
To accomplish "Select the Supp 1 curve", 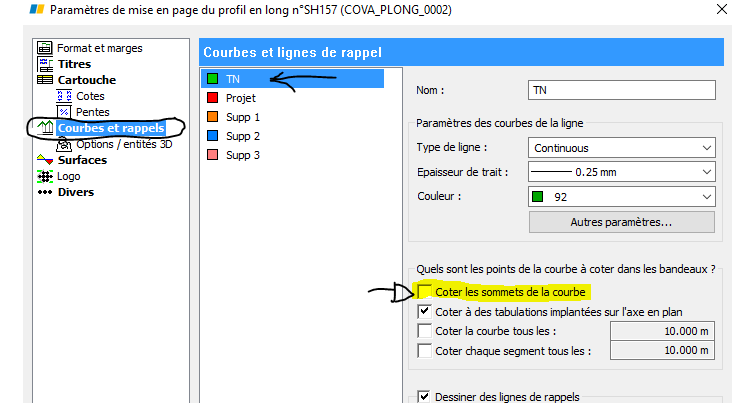I will coord(243,117).
